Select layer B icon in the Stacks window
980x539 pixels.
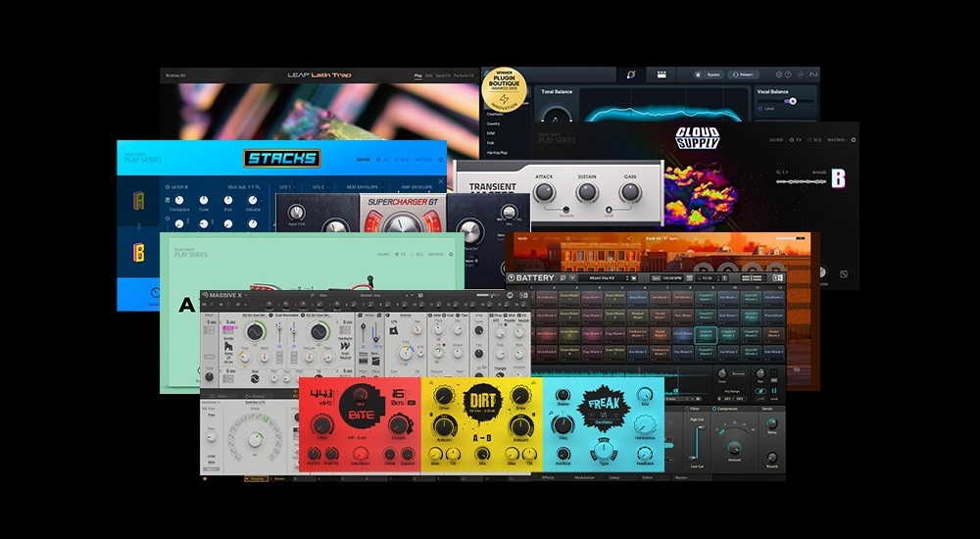[x=139, y=252]
